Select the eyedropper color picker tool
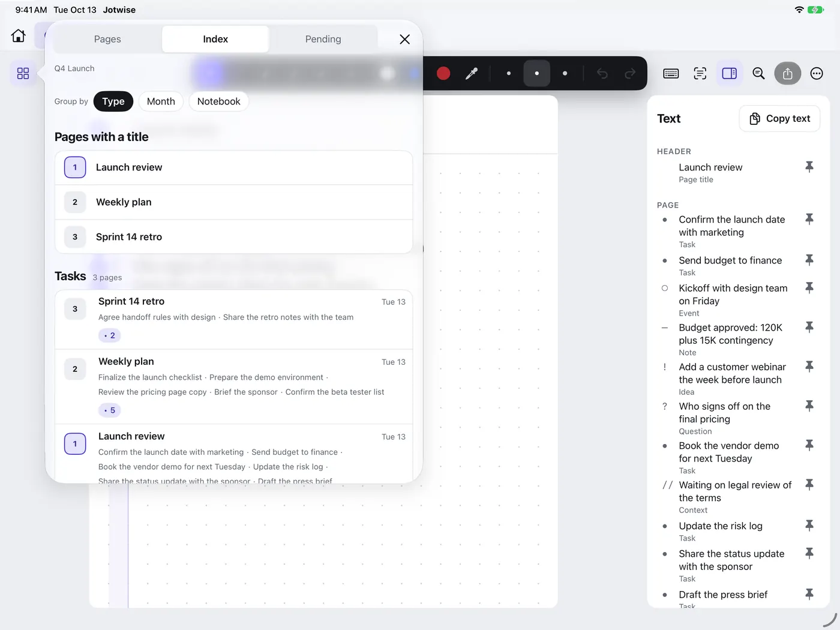 click(472, 73)
